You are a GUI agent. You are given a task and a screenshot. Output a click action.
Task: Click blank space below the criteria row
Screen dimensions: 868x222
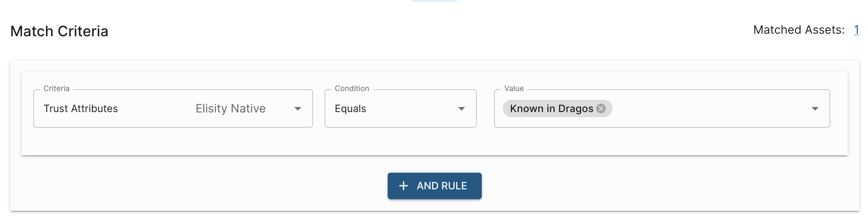point(435,142)
